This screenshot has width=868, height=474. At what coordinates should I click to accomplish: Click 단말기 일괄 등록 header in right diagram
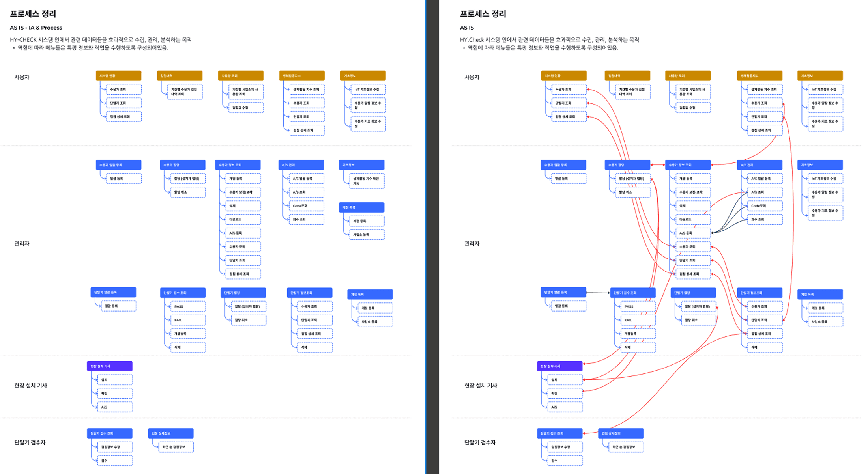pos(563,293)
